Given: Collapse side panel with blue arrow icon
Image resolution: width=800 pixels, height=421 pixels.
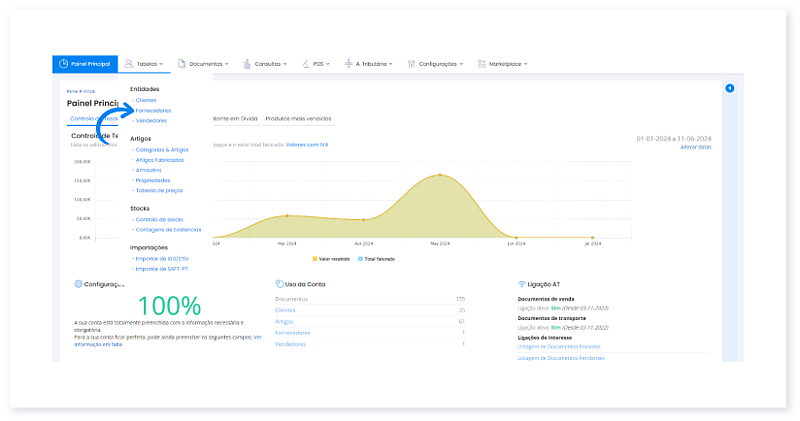Looking at the screenshot, I should click(730, 89).
